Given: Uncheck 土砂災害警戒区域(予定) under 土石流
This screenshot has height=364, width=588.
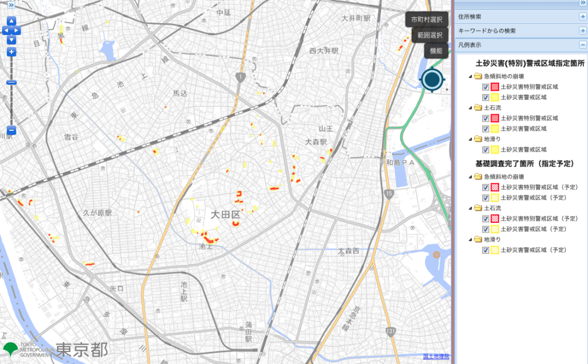Looking at the screenshot, I should 486,229.
